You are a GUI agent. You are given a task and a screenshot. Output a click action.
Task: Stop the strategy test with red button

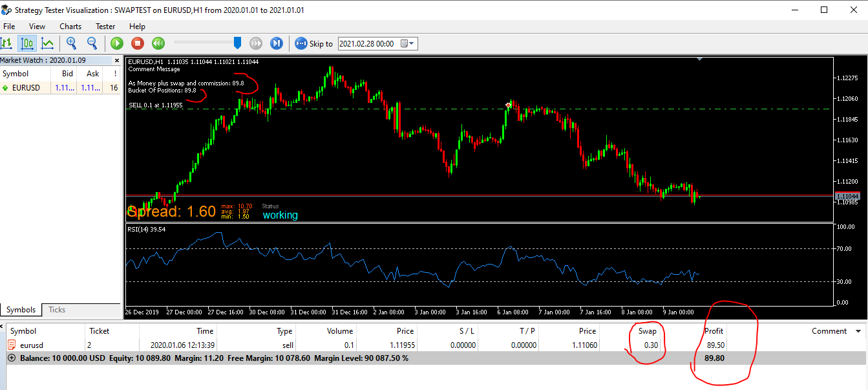(x=137, y=43)
